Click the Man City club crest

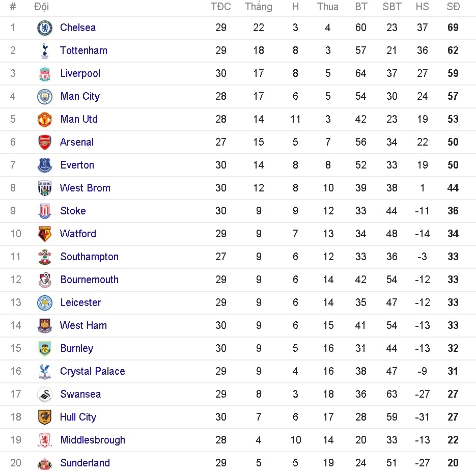pos(44,96)
